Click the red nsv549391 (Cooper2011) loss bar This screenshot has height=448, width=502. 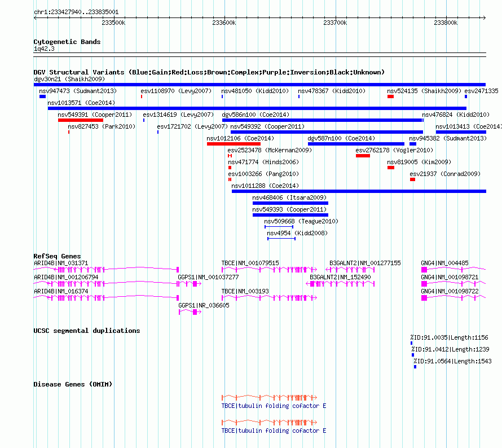point(81,120)
